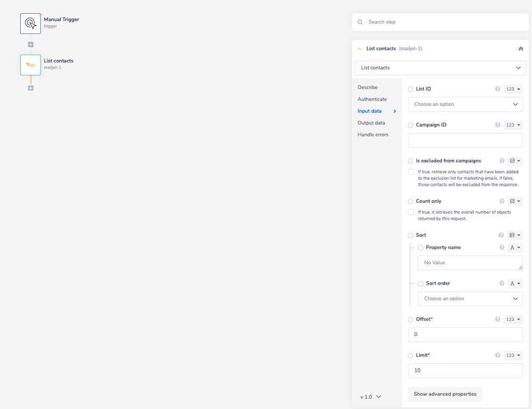Click the Manual Trigger node icon
The image size is (532, 409).
tap(30, 23)
